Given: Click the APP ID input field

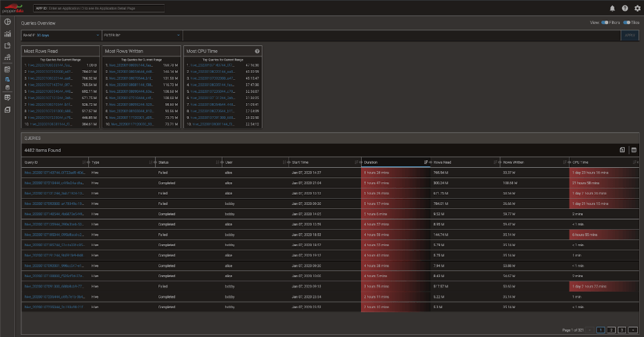Looking at the screenshot, I should click(x=99, y=8).
